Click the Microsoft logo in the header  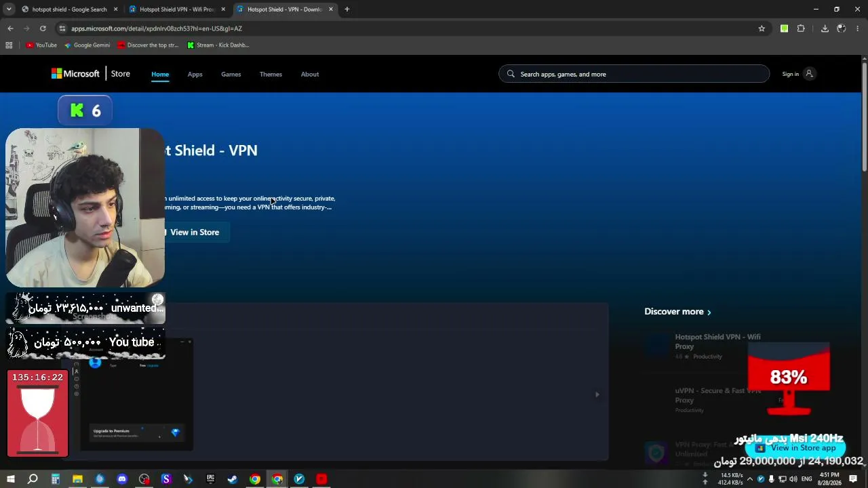tap(75, 74)
